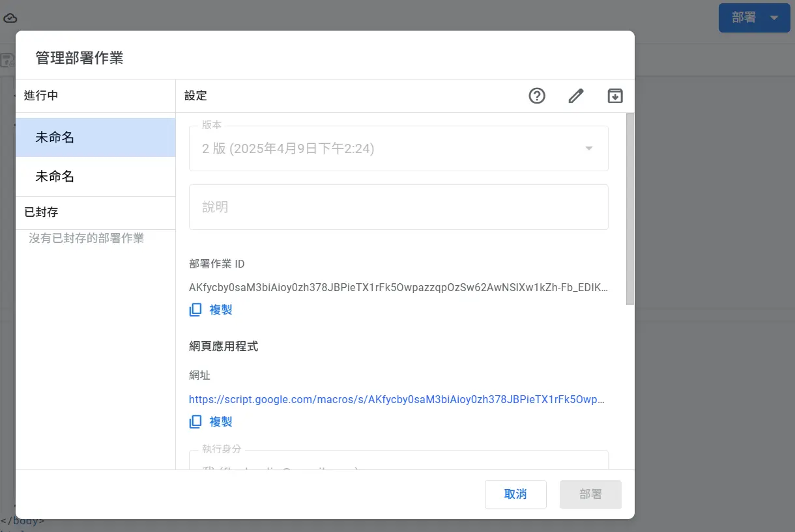The image size is (795, 532).
Task: Click the deployment ID string starting with AKfycby0
Action: pyautogui.click(x=397, y=287)
